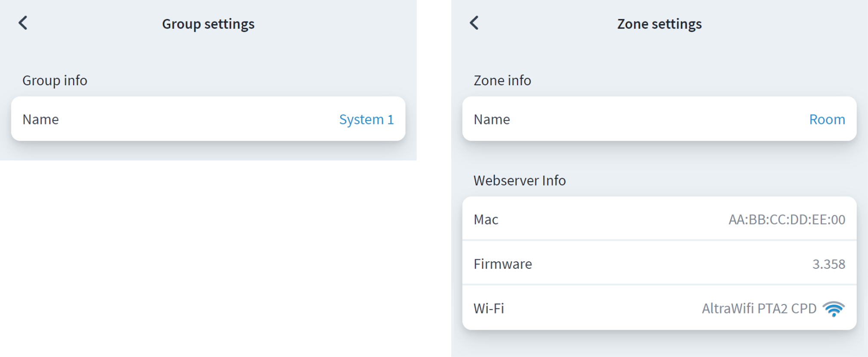Edit the group name System 1
This screenshot has height=357, width=868.
coord(366,120)
